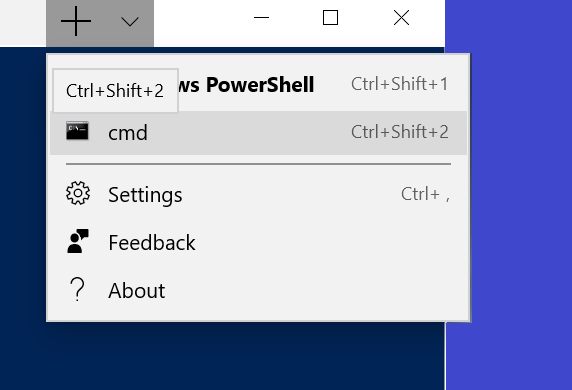
Task: Select the Windows PowerShell profile entry
Action: (x=258, y=85)
